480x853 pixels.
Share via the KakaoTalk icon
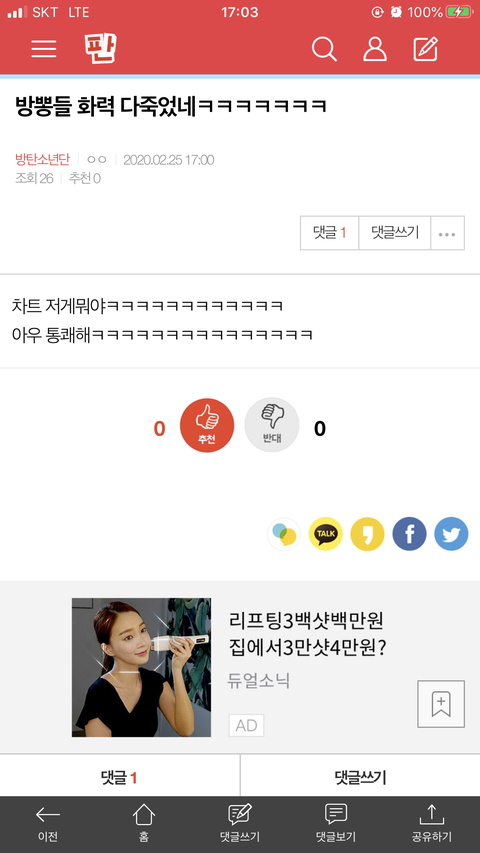click(325, 534)
